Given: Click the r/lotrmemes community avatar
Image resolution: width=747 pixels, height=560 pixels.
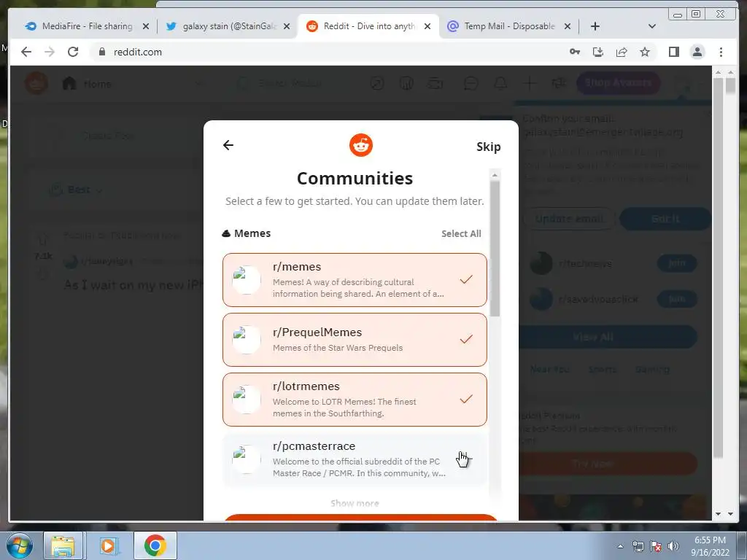Looking at the screenshot, I should (x=247, y=400).
